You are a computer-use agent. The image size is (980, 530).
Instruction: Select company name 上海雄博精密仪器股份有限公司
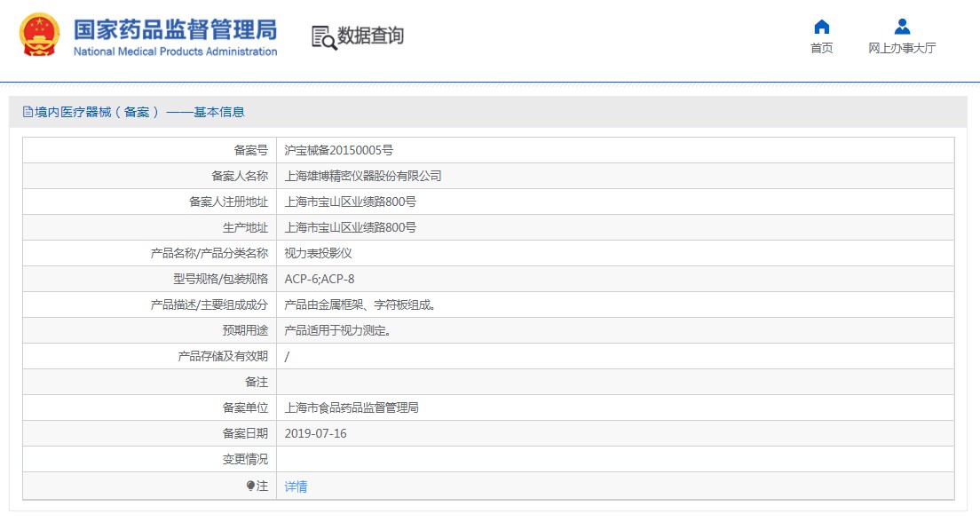click(362, 176)
